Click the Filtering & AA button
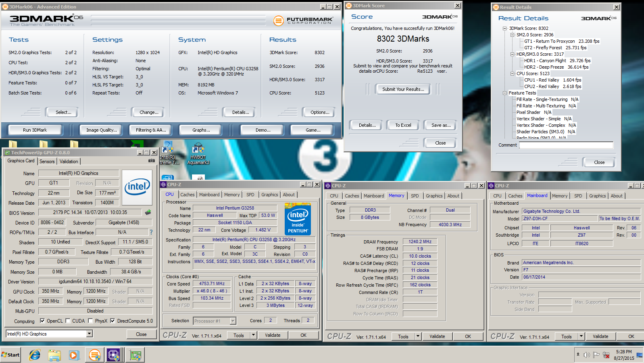Image resolution: width=644 pixels, height=363 pixels. point(151,130)
